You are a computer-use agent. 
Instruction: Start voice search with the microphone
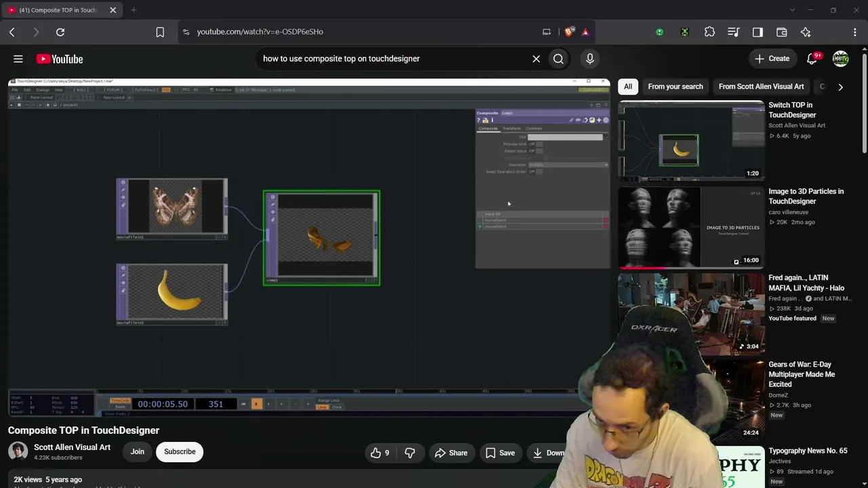(x=590, y=59)
